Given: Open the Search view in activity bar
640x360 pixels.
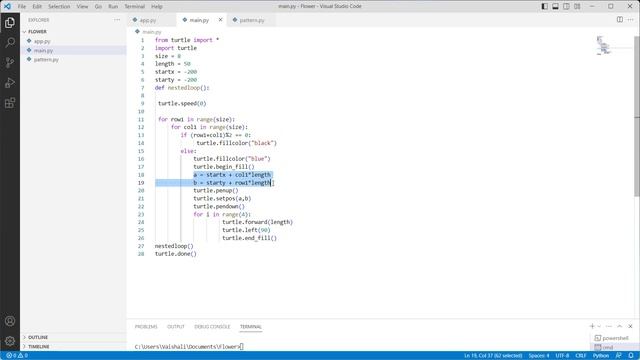Looking at the screenshot, I should (10, 42).
